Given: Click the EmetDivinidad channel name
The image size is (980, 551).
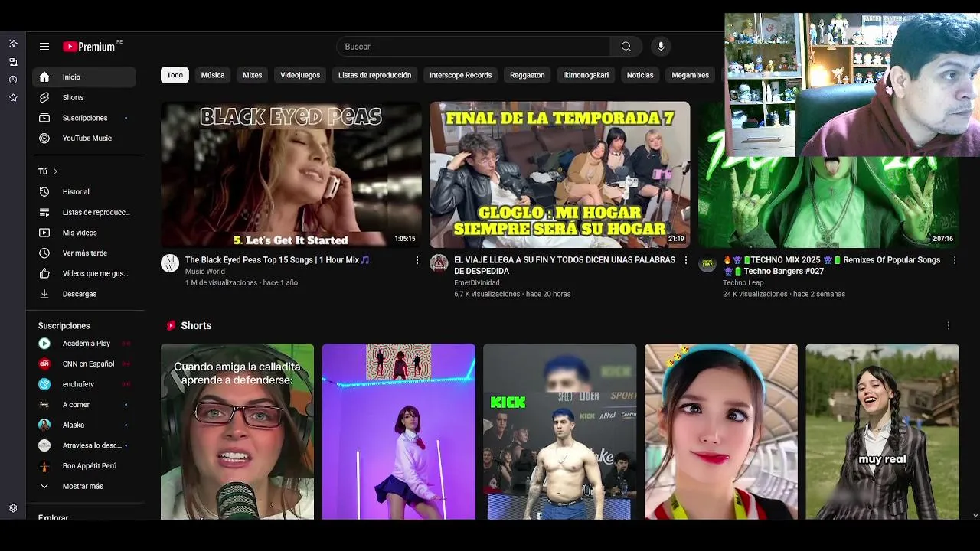Looking at the screenshot, I should (x=477, y=283).
